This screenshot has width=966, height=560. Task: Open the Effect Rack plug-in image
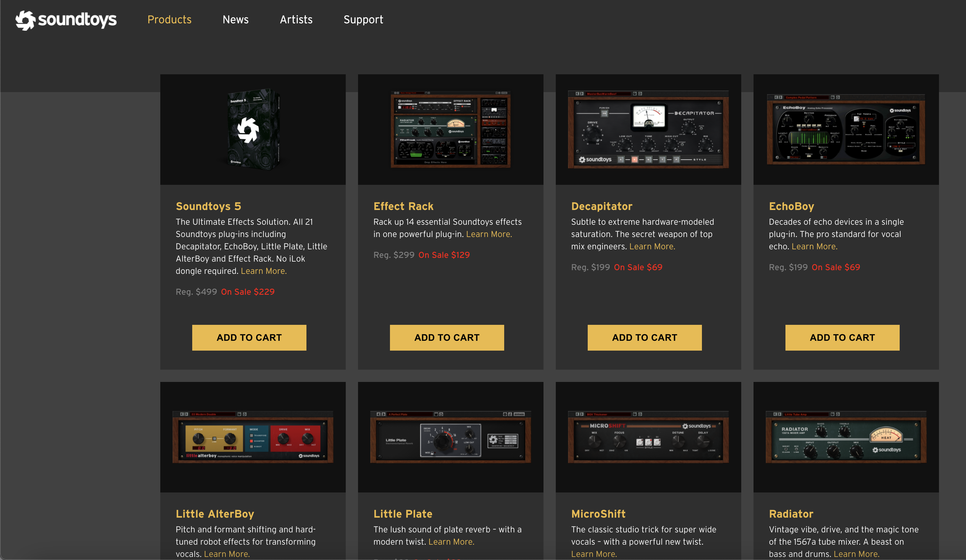450,130
